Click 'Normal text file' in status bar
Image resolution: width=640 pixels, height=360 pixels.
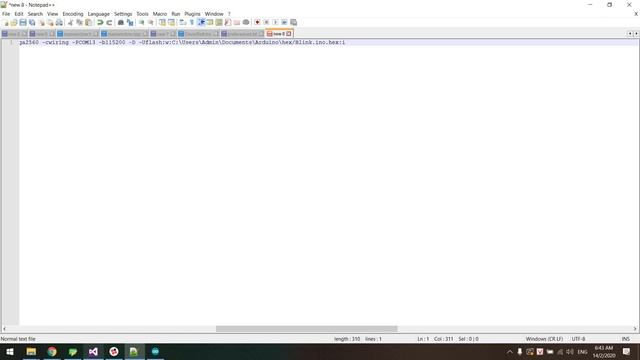click(18, 339)
